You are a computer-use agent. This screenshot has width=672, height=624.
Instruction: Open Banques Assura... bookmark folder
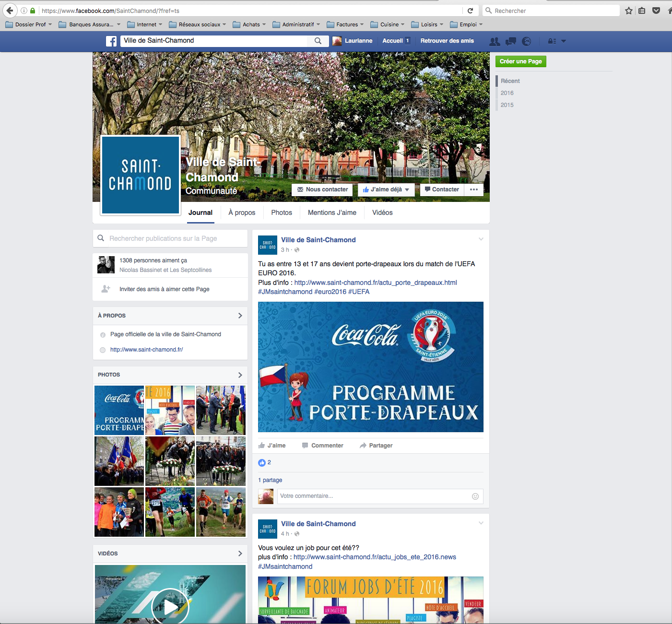(x=90, y=24)
